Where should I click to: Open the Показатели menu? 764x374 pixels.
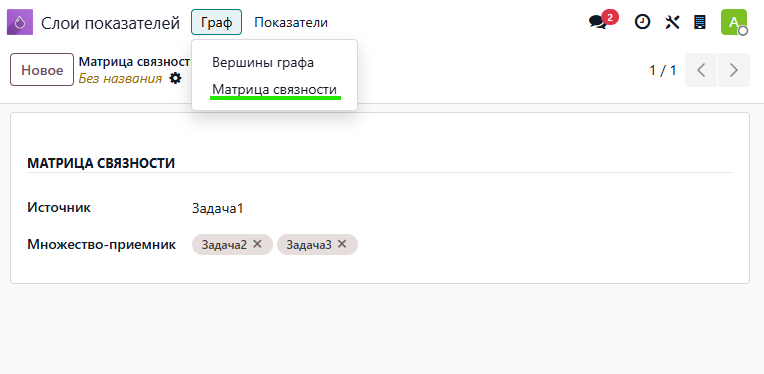point(291,22)
